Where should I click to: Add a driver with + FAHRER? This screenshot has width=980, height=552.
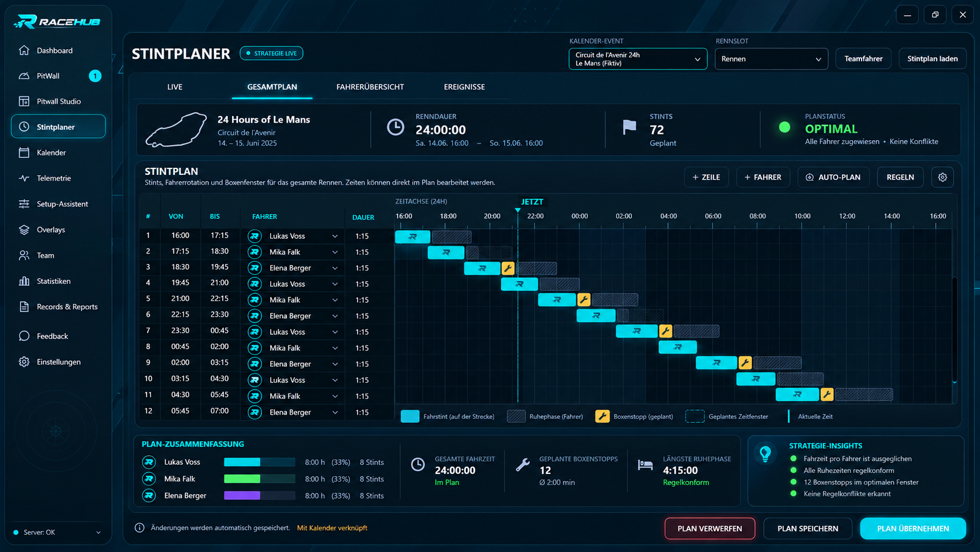763,177
